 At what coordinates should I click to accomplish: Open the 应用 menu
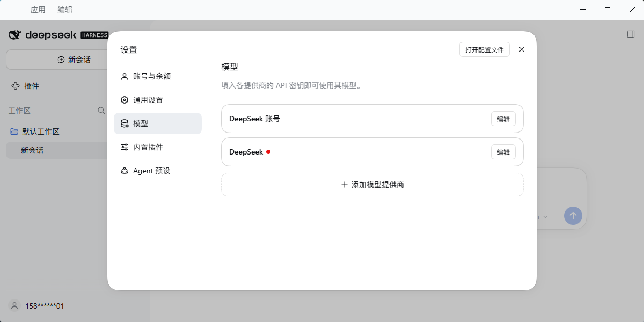[38, 10]
